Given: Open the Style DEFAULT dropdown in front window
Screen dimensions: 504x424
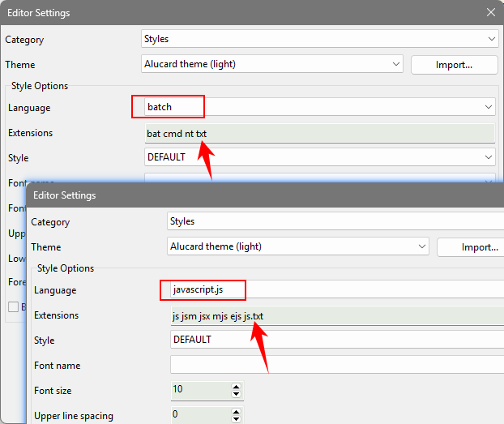Looking at the screenshot, I should tap(337, 340).
